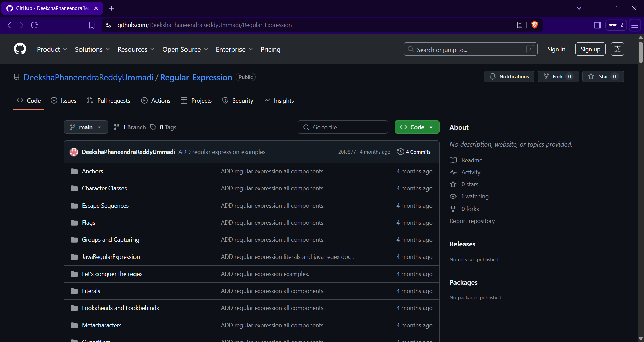The width and height of the screenshot is (644, 342).
Task: Click the Sign up button
Action: [590, 49]
